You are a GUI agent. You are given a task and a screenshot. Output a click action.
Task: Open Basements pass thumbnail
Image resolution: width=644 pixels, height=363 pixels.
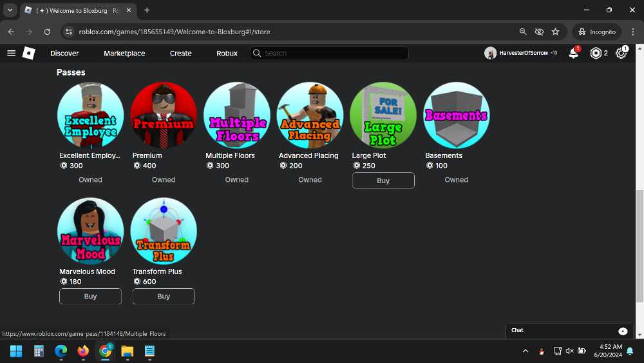(x=457, y=115)
